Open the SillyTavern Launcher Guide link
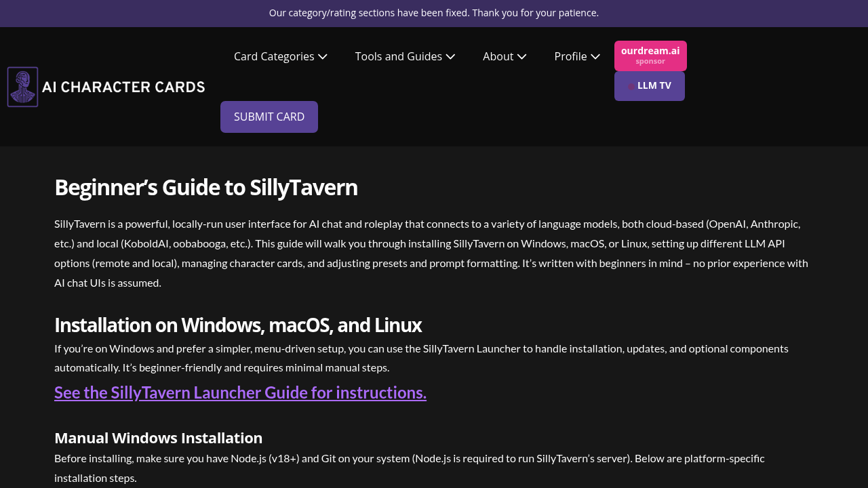868x488 pixels. [x=240, y=392]
